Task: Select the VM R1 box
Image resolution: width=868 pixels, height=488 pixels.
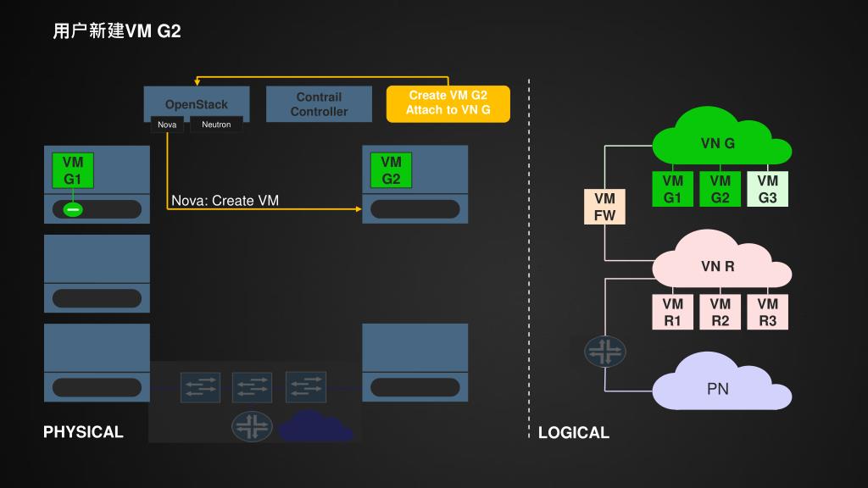Action: coord(672,312)
